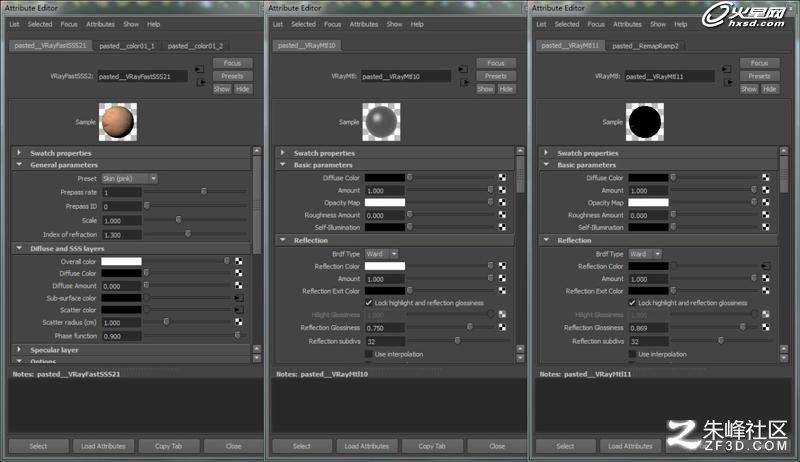
Task: Open the connected texture of Sub-surface color
Action: click(x=238, y=298)
